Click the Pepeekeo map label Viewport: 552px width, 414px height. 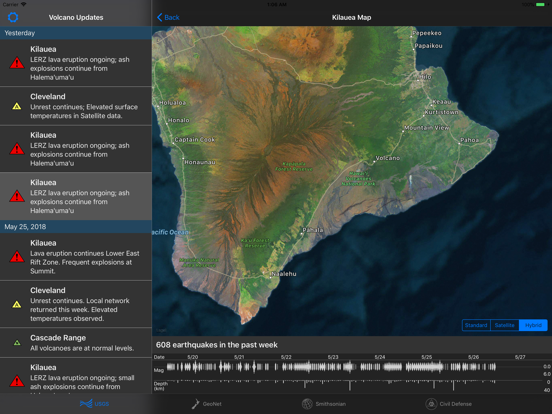pos(427,33)
